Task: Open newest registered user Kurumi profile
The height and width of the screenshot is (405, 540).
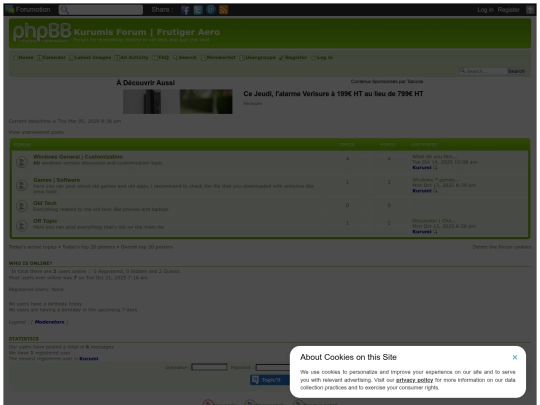Action: point(89,359)
